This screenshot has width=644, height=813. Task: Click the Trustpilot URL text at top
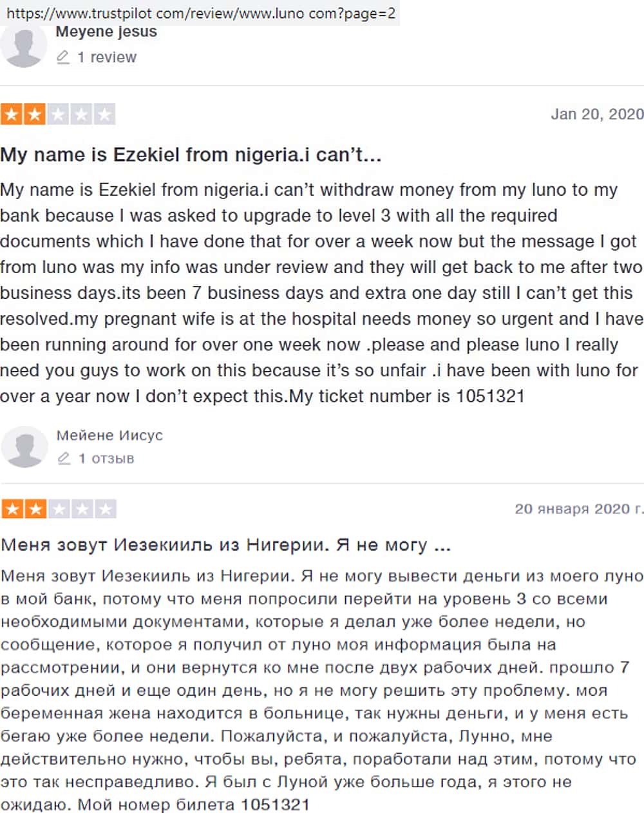[x=200, y=13]
